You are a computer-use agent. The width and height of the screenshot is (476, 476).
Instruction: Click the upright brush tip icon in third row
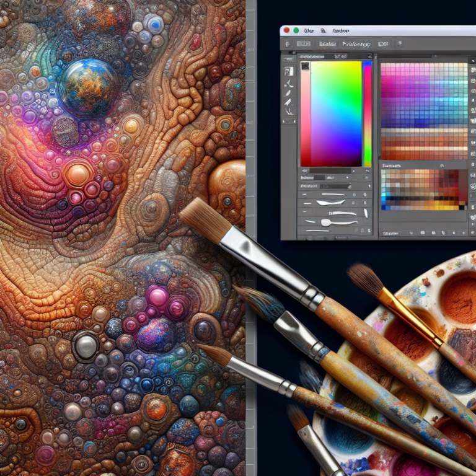pos(366,213)
